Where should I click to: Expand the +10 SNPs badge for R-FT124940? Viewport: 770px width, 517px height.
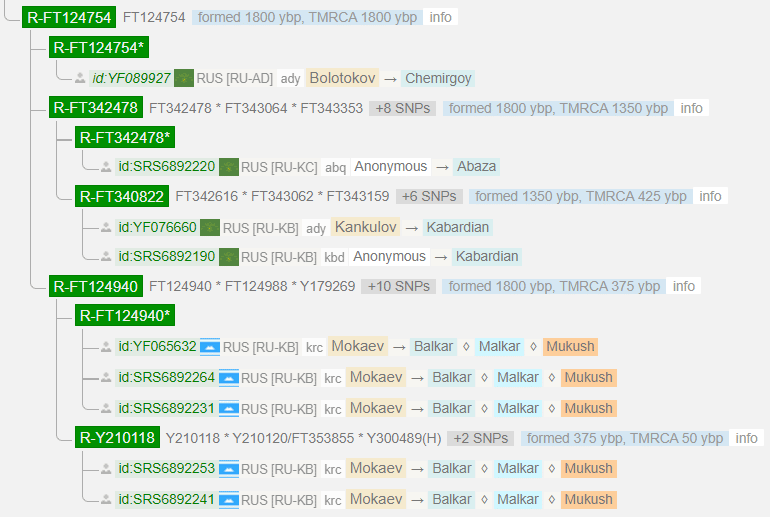[x=399, y=287]
